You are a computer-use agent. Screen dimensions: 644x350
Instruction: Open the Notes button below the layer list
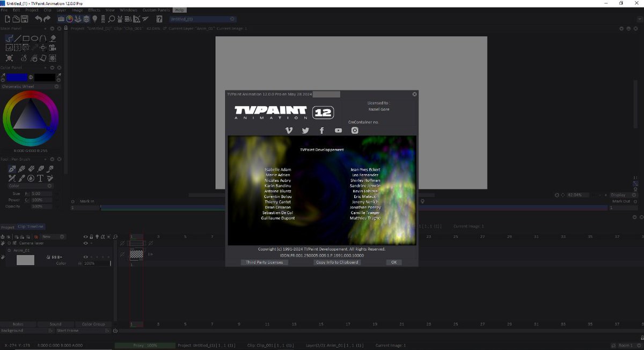pos(18,324)
